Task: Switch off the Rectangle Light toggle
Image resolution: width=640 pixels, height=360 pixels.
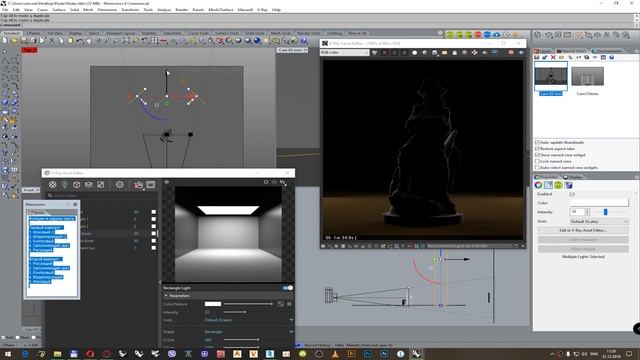Action: tap(288, 288)
